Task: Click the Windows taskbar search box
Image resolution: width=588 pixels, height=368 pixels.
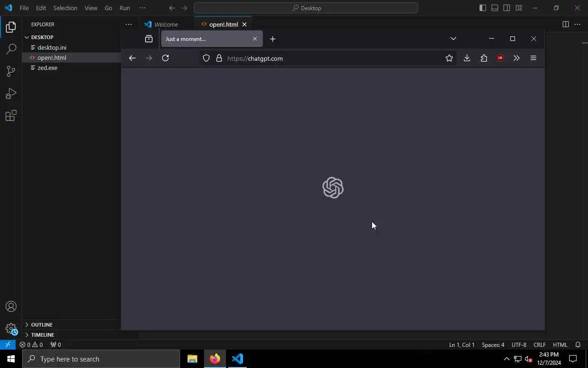Action: click(101, 359)
